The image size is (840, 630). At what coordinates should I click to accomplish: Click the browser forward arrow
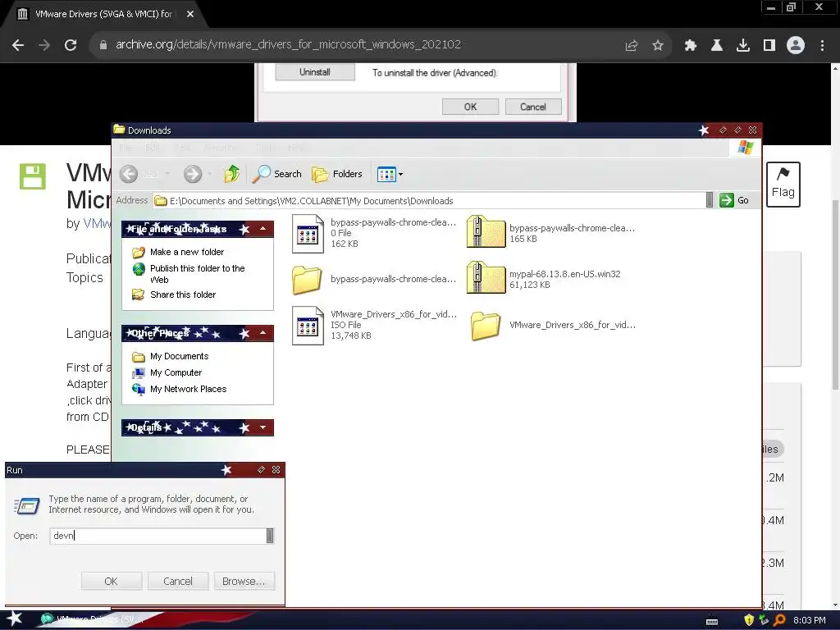click(44, 45)
